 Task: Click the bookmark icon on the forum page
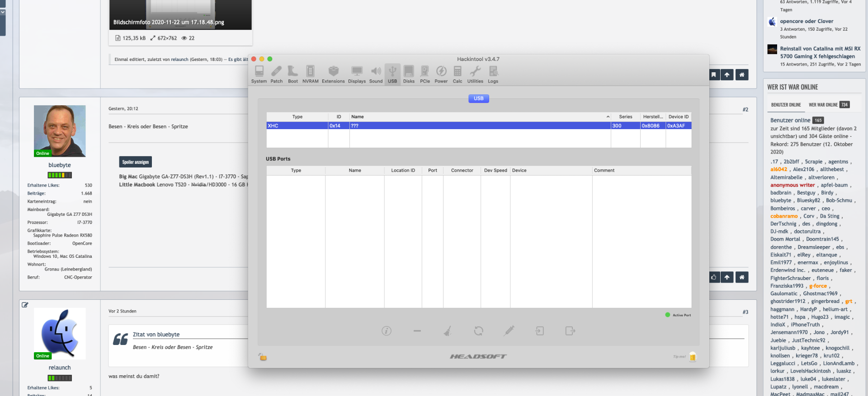[714, 75]
